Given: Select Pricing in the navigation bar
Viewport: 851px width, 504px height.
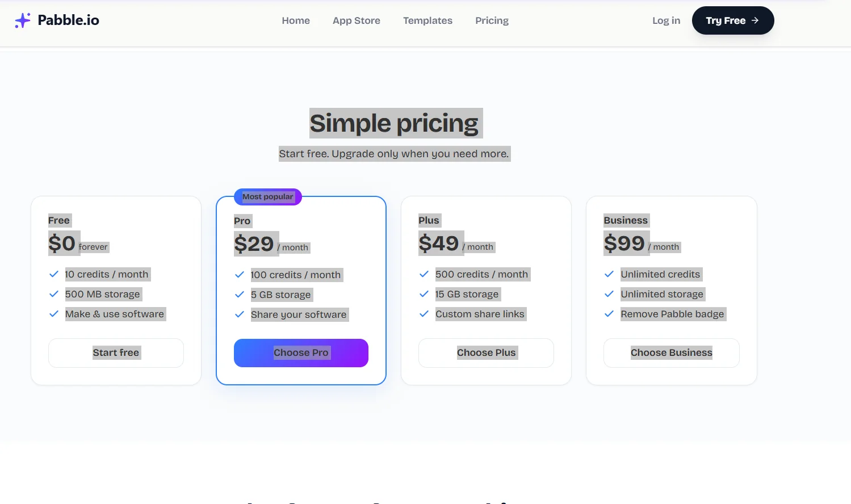Looking at the screenshot, I should (x=492, y=20).
